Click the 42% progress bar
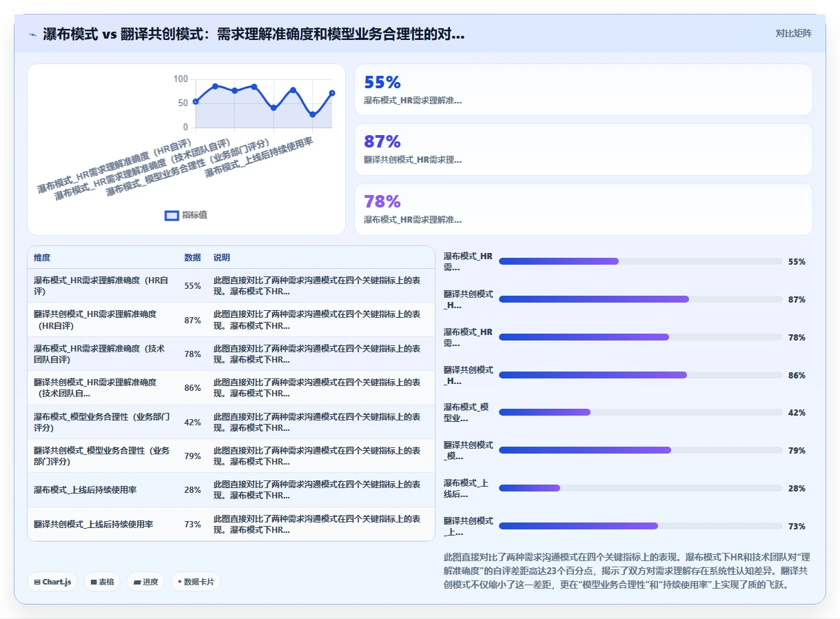This screenshot has height=619, width=840. click(x=641, y=412)
